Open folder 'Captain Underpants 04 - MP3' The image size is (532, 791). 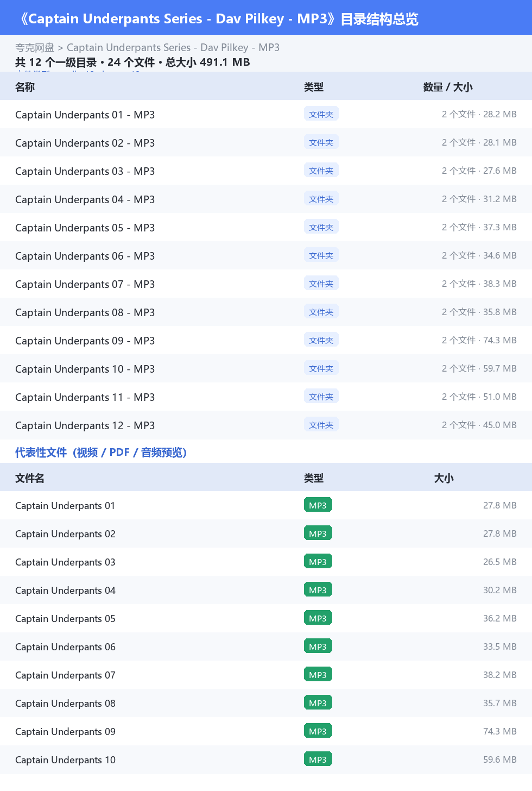pyautogui.click(x=85, y=199)
